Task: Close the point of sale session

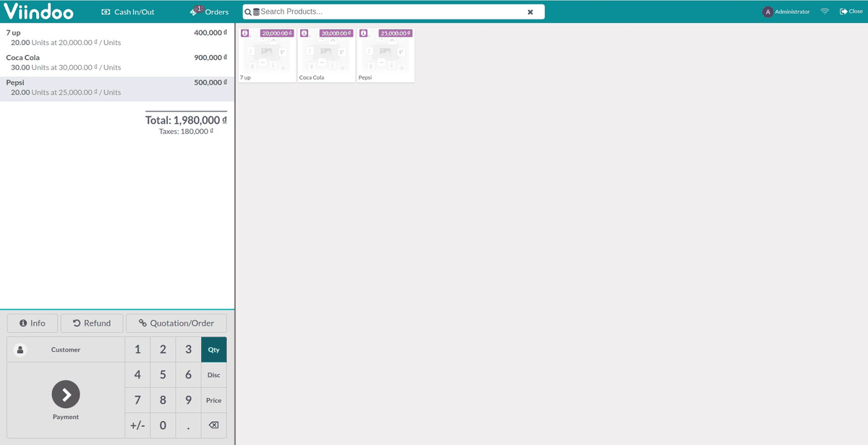Action: point(851,12)
